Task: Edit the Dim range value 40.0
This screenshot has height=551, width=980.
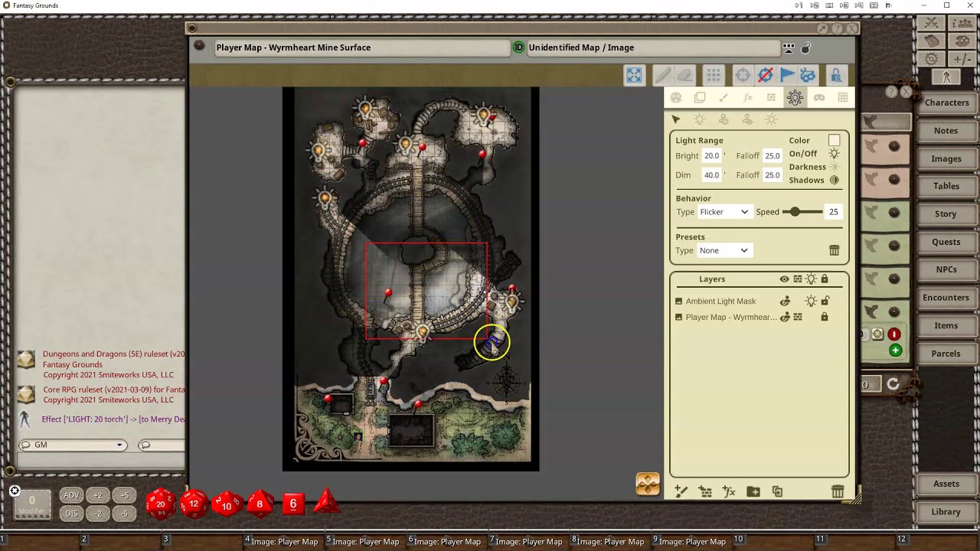Action: tap(712, 174)
